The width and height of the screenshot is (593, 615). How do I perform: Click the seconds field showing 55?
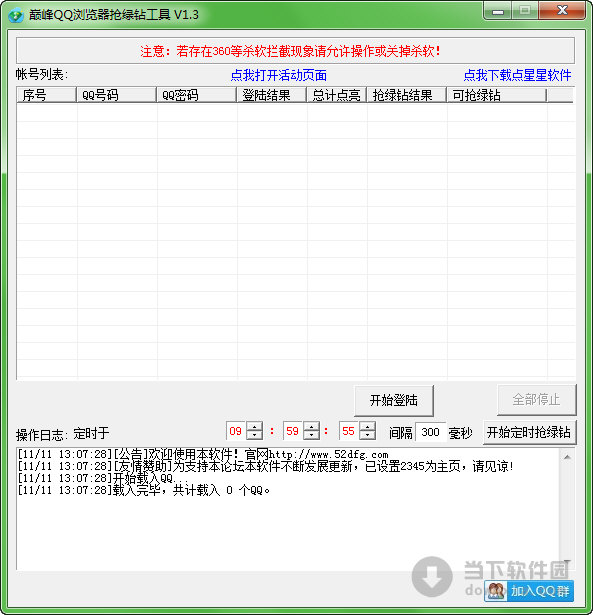click(348, 431)
